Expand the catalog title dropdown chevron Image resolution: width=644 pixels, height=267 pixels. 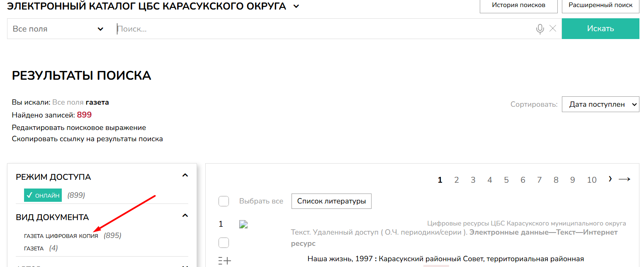(296, 6)
